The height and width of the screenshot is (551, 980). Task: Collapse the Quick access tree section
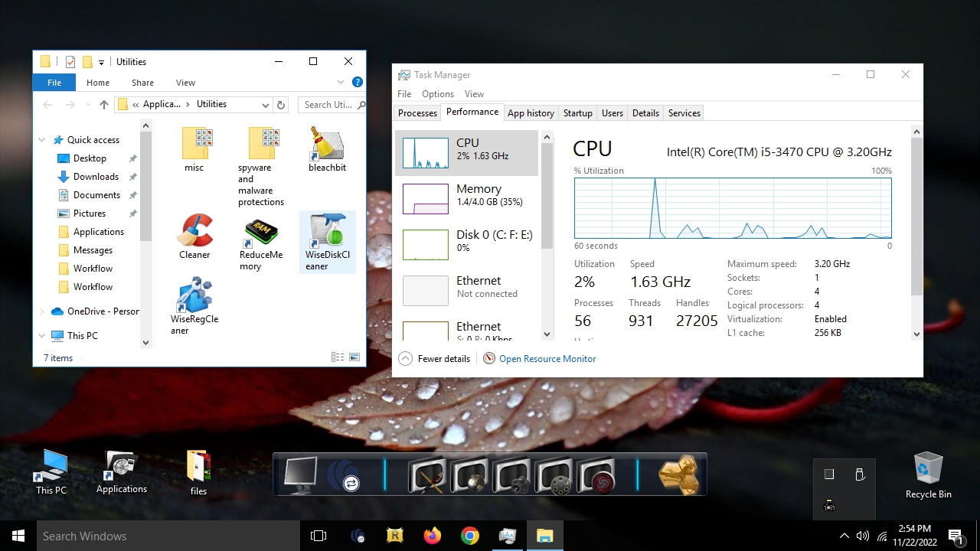[x=42, y=140]
